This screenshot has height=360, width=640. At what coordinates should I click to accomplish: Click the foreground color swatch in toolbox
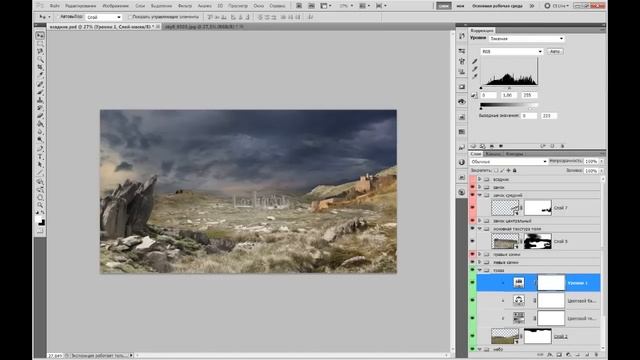pos(39,220)
